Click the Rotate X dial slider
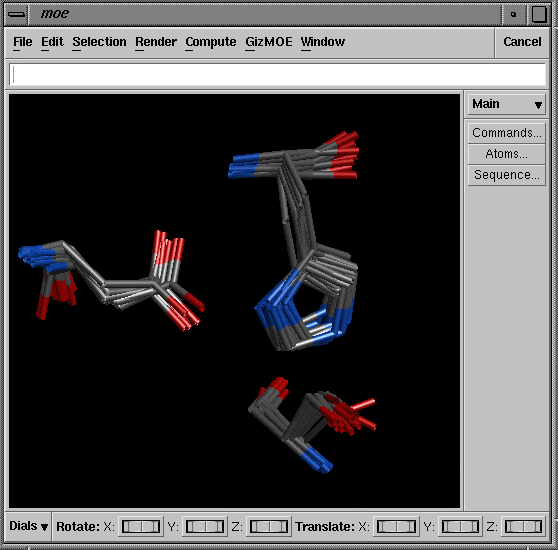This screenshot has width=558, height=550. click(141, 526)
